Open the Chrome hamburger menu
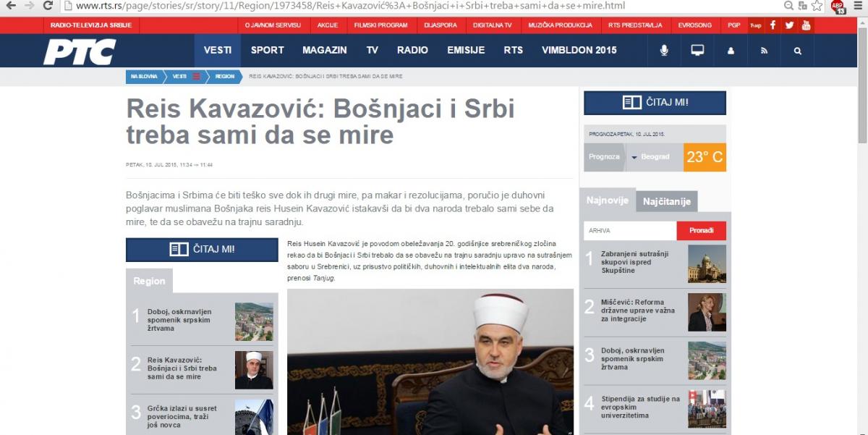 point(856,6)
